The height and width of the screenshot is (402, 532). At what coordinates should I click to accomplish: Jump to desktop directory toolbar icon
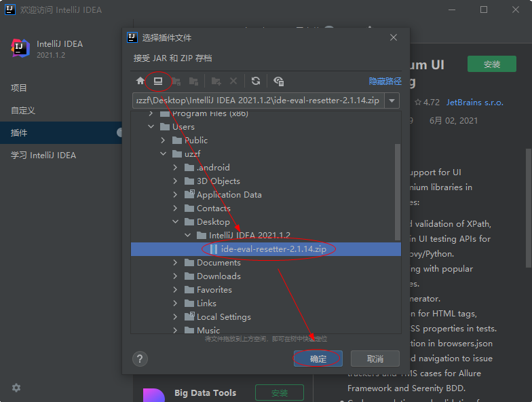158,81
